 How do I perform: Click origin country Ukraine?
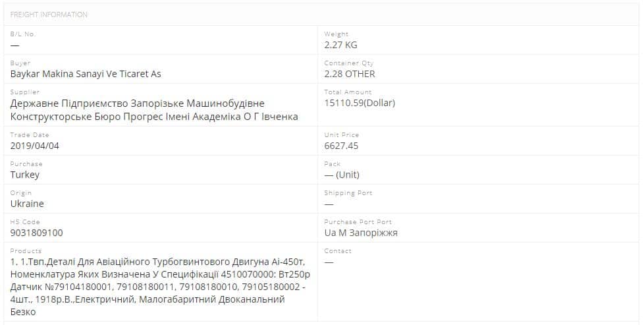tap(27, 204)
